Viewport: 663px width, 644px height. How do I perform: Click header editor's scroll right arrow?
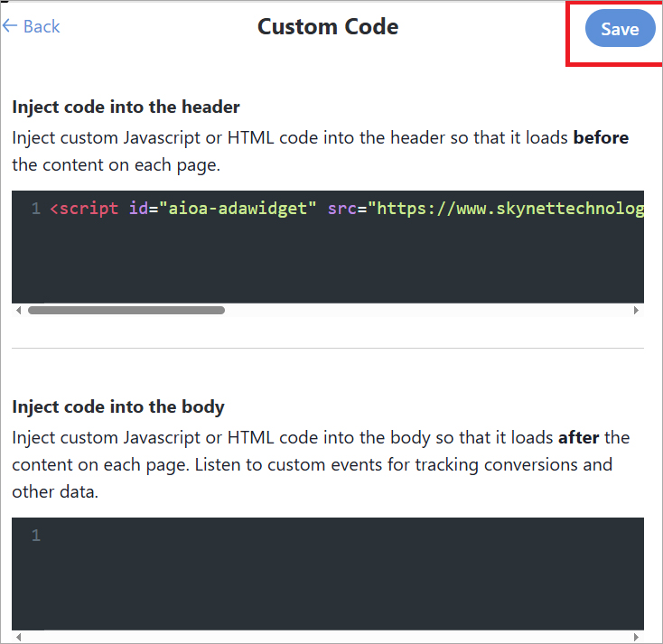pos(636,310)
